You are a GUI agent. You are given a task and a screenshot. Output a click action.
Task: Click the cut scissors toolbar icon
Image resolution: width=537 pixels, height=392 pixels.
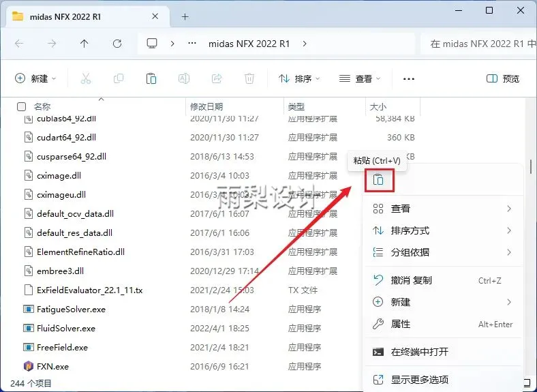pos(86,78)
